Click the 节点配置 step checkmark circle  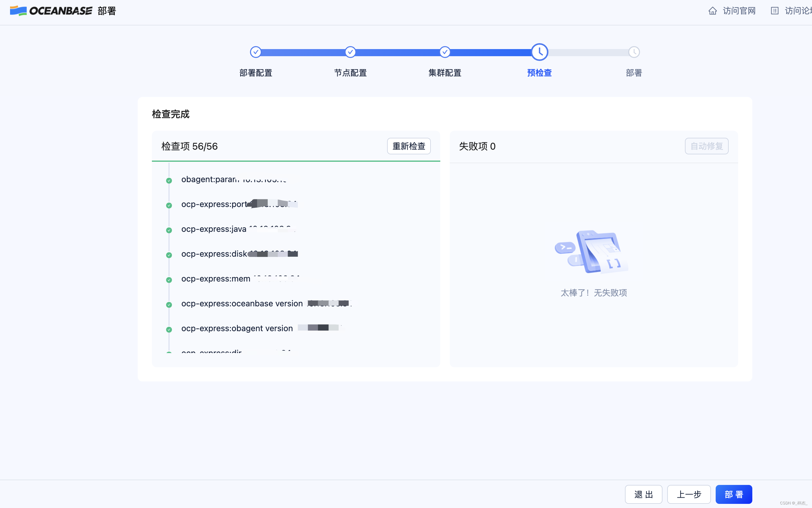(350, 52)
